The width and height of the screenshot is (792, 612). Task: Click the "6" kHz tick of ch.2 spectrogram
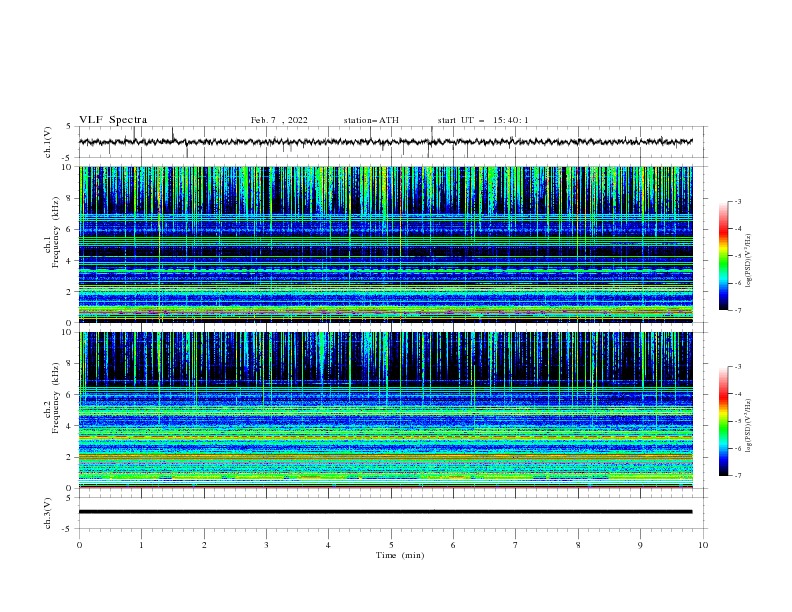pyautogui.click(x=70, y=395)
